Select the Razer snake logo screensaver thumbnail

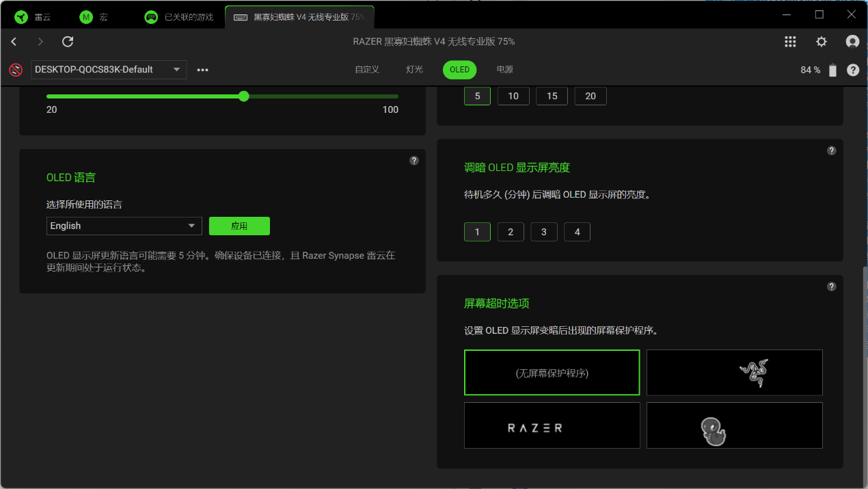734,373
